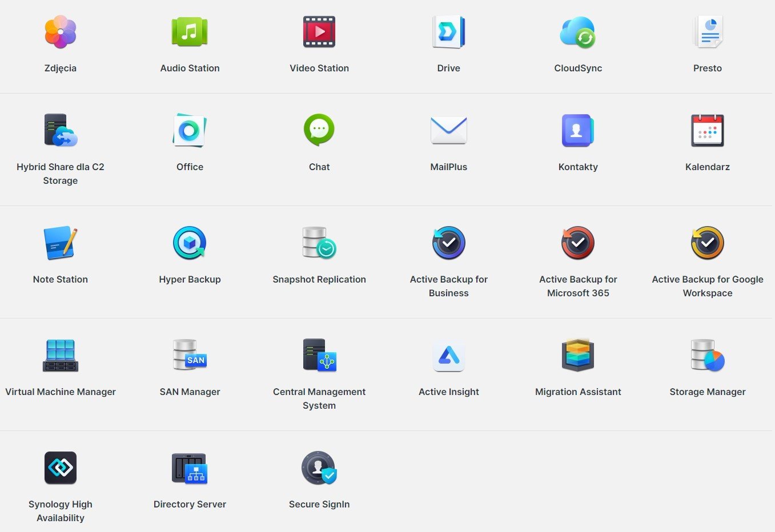The image size is (775, 532).
Task: Open Hybrid Share dla C2 Storage icon
Action: 61,131
